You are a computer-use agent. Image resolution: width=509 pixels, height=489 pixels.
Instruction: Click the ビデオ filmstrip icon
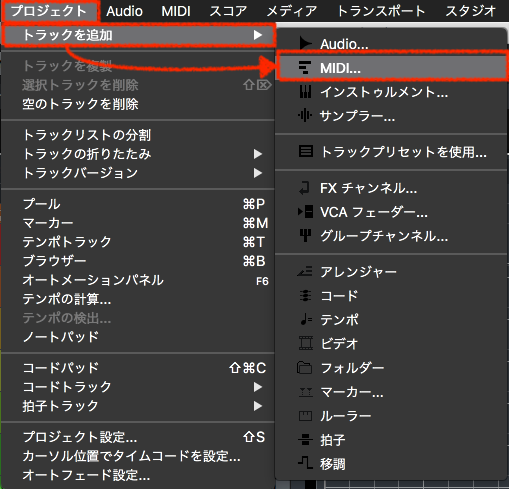click(x=306, y=343)
